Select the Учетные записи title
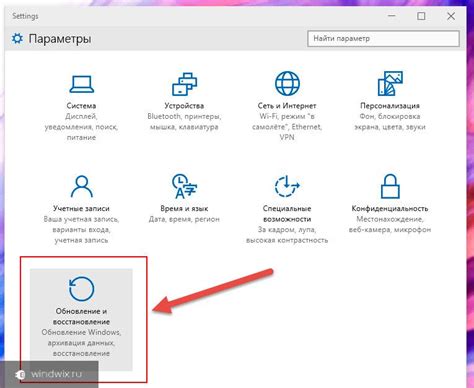 coord(81,208)
